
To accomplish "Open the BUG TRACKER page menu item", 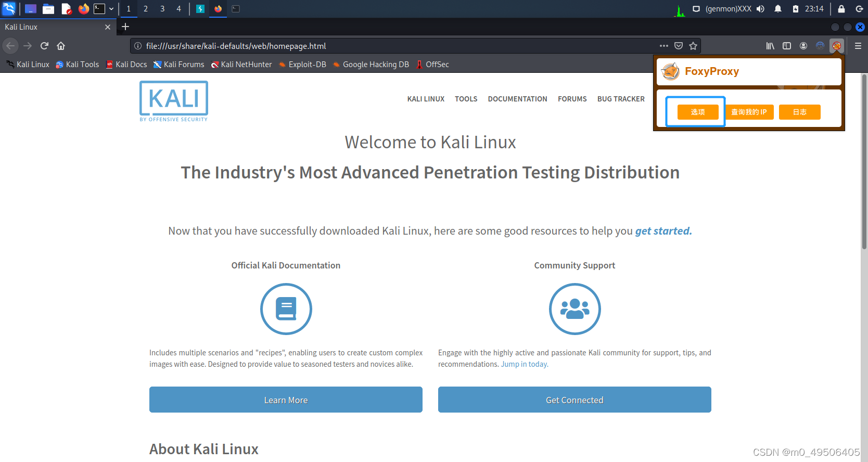I will (621, 99).
